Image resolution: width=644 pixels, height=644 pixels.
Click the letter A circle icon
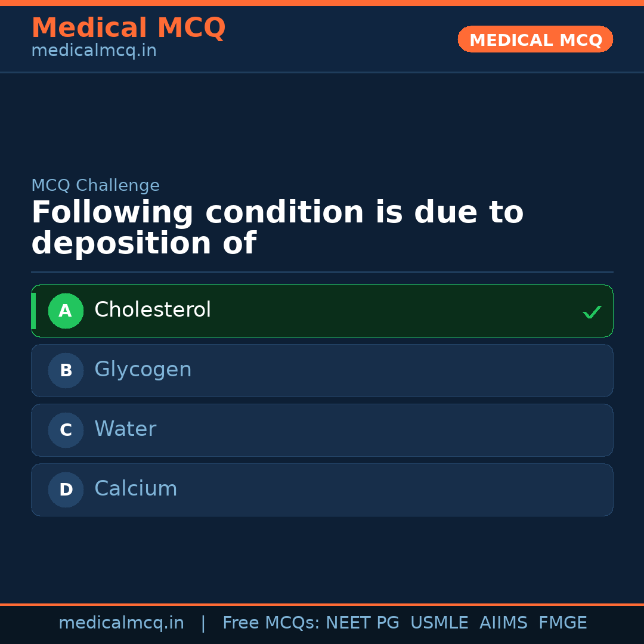[x=66, y=311]
